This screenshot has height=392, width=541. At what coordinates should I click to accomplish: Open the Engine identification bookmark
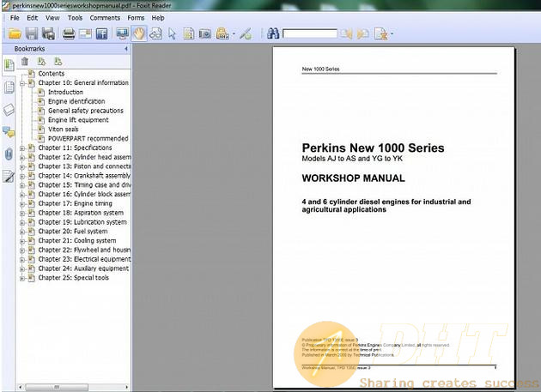tap(76, 101)
